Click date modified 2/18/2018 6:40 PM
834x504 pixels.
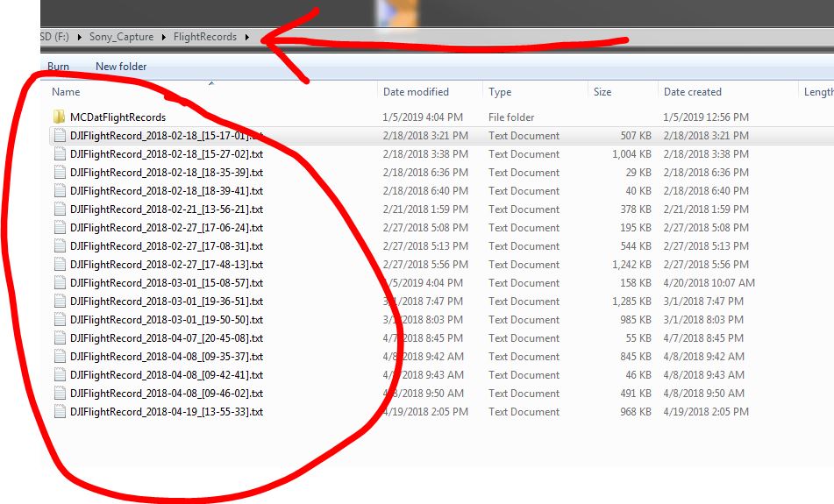(425, 190)
